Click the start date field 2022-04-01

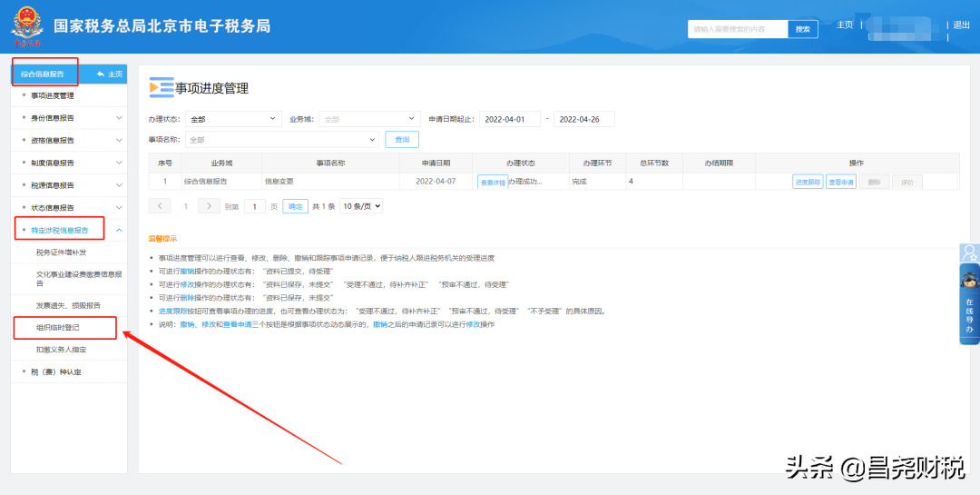pos(509,119)
